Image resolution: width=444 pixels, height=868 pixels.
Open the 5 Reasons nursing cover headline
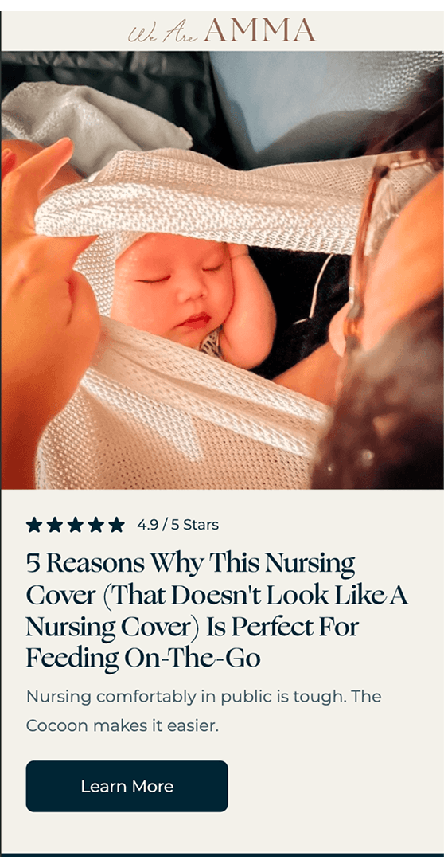tap(216, 611)
